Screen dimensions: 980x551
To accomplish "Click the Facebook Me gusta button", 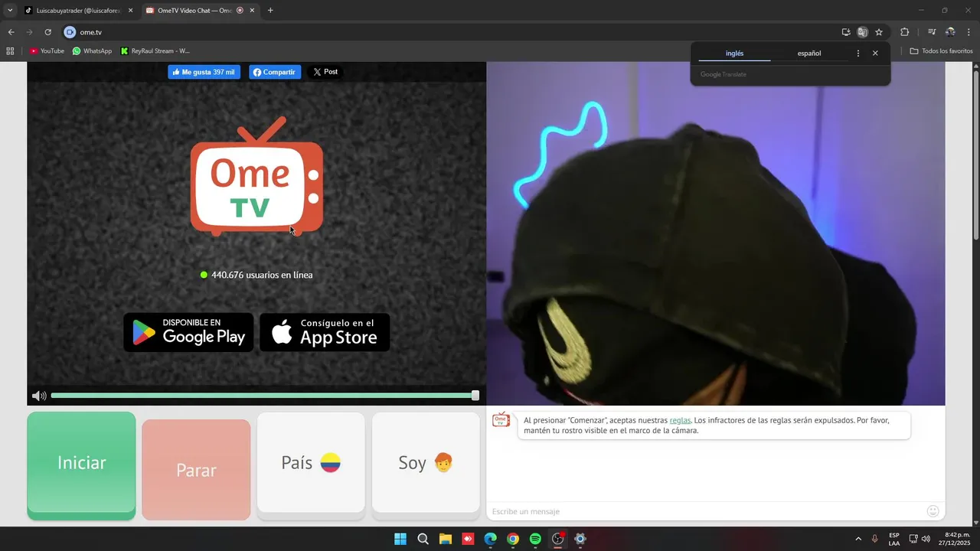I will coord(204,72).
